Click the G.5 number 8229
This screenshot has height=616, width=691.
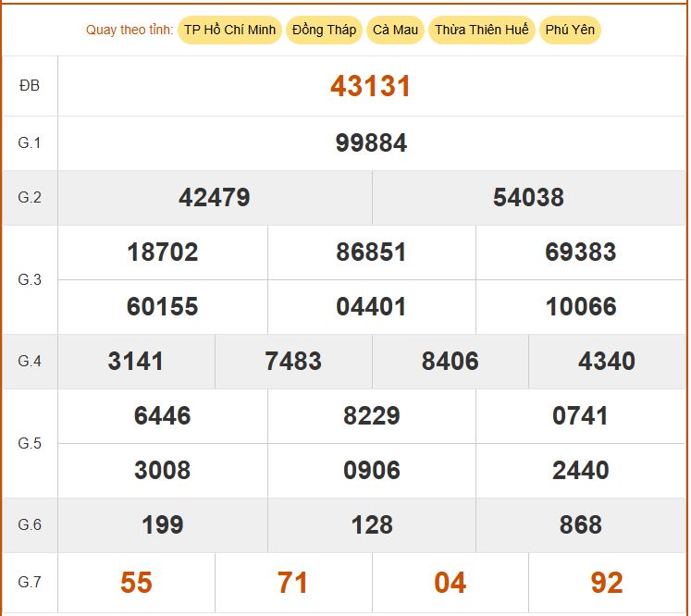click(371, 416)
